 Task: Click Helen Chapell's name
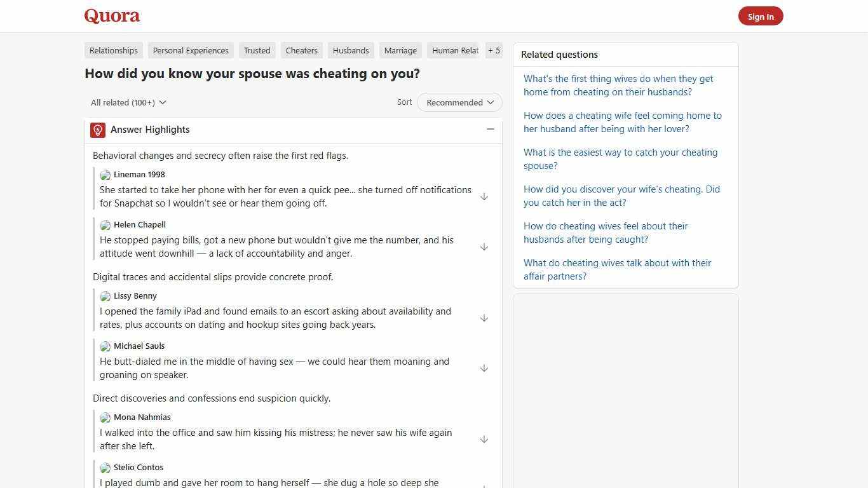[139, 224]
